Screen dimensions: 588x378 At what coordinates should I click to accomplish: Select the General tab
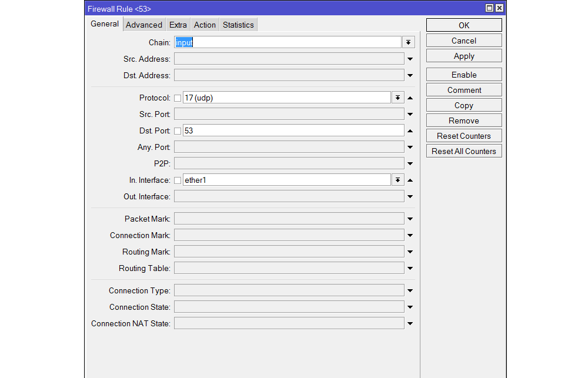[105, 24]
